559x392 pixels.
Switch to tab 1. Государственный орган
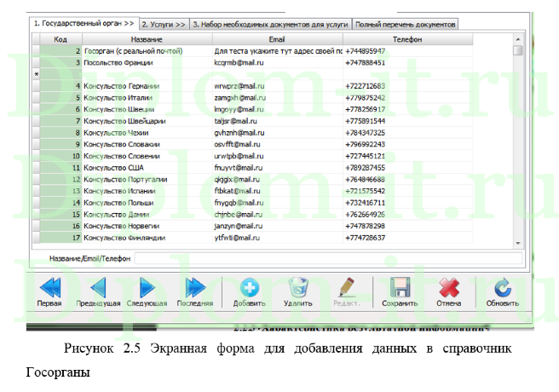click(x=84, y=24)
